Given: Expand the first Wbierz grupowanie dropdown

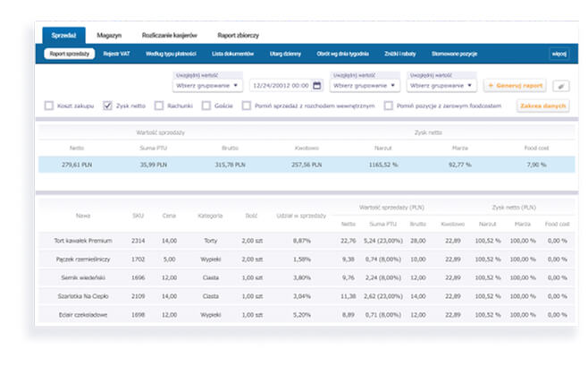Looking at the screenshot, I should point(207,86).
